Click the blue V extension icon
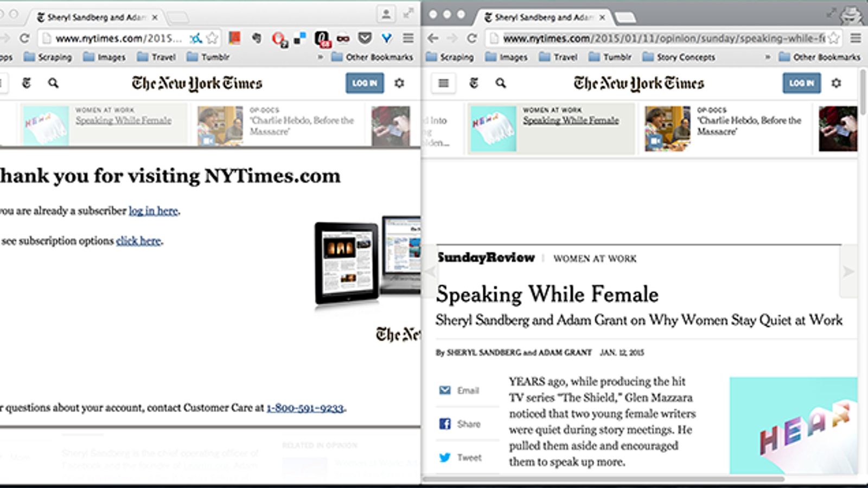Viewport: 868px width, 488px height. (x=386, y=38)
